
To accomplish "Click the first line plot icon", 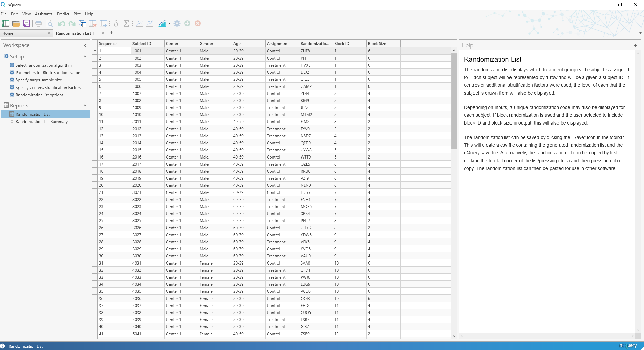I will [139, 23].
